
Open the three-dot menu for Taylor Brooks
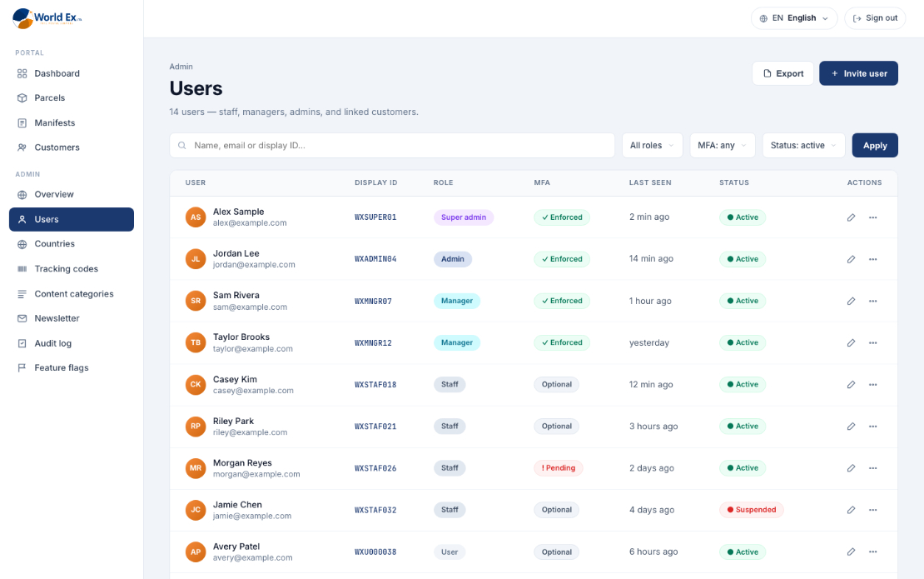pos(872,343)
